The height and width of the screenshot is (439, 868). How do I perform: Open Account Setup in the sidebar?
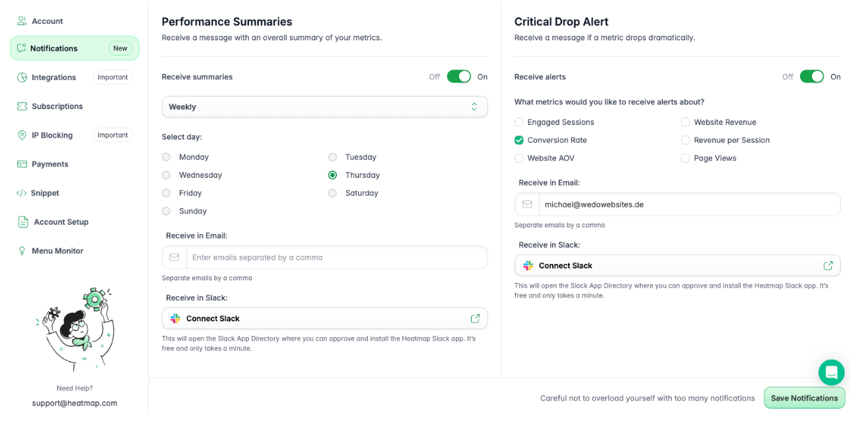[x=61, y=222]
